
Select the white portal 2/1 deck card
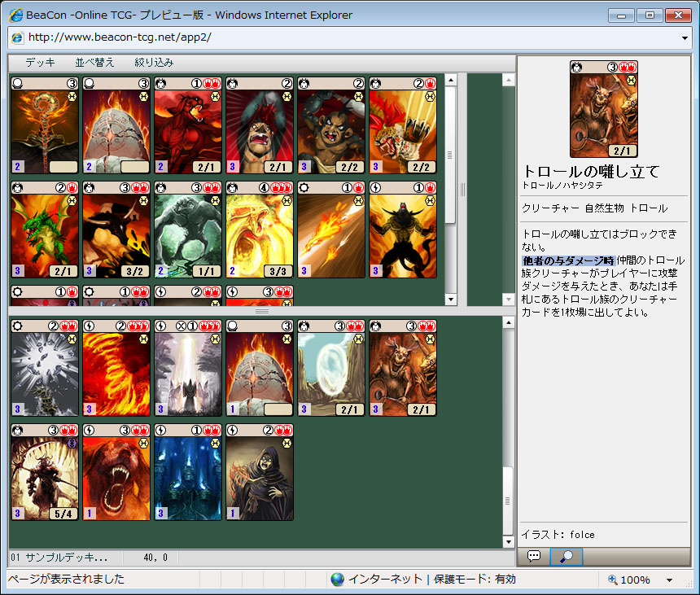click(x=331, y=368)
